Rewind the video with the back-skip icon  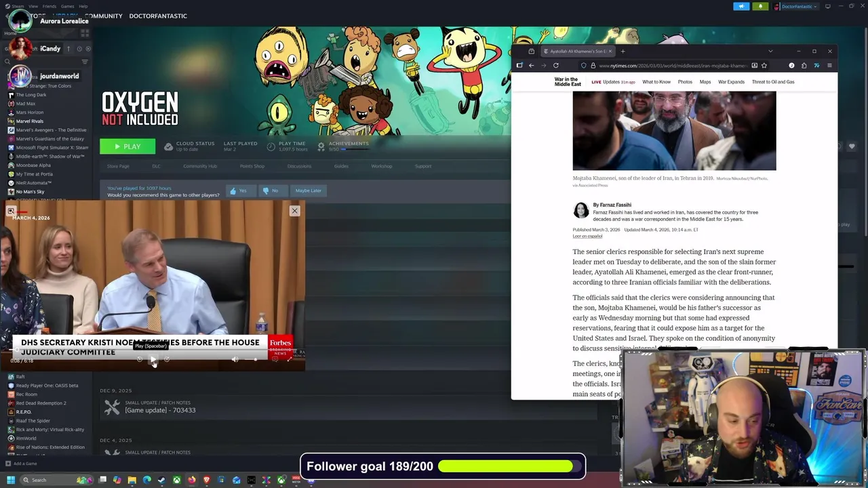pyautogui.click(x=140, y=359)
